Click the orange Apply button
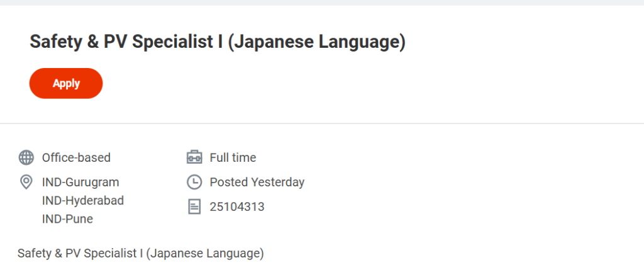644x277 pixels. click(66, 83)
